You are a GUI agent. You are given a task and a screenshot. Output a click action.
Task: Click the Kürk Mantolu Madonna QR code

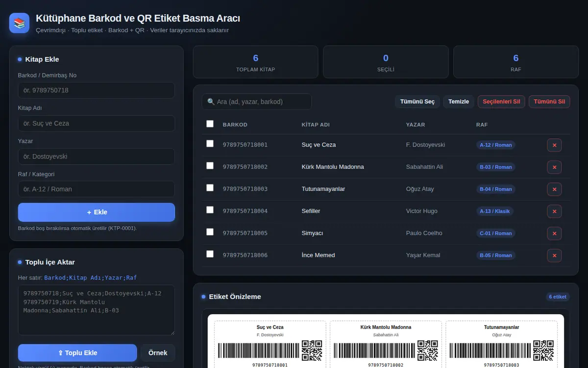click(x=427, y=350)
